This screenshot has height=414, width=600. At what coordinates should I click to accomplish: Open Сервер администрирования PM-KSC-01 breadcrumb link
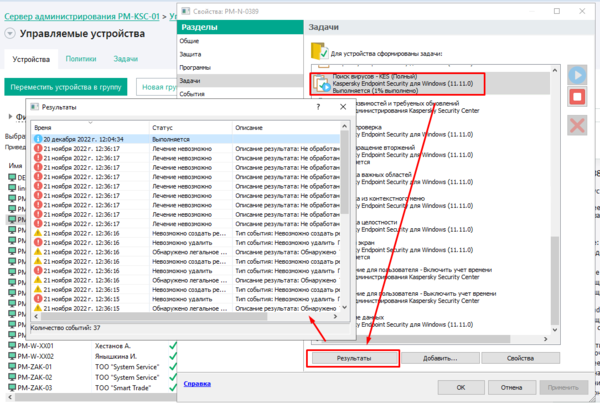tap(82, 16)
